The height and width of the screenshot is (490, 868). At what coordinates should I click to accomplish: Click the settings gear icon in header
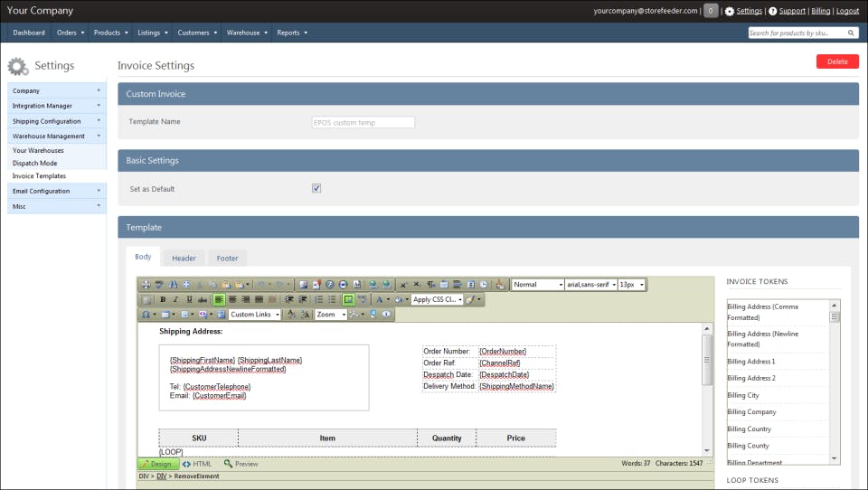(x=730, y=11)
